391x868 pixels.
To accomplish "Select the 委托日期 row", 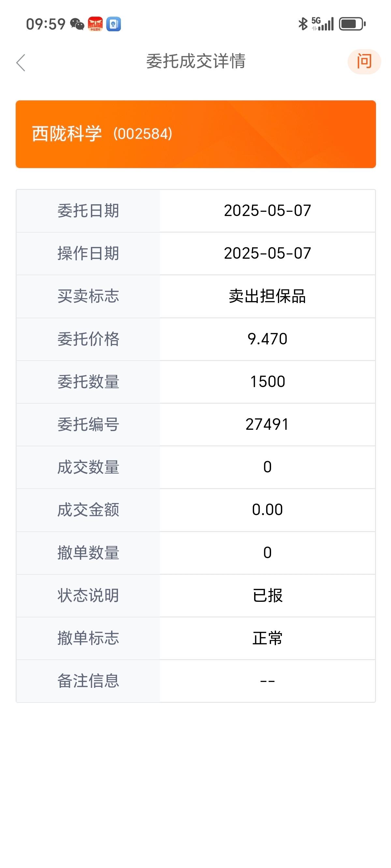I will 195,210.
